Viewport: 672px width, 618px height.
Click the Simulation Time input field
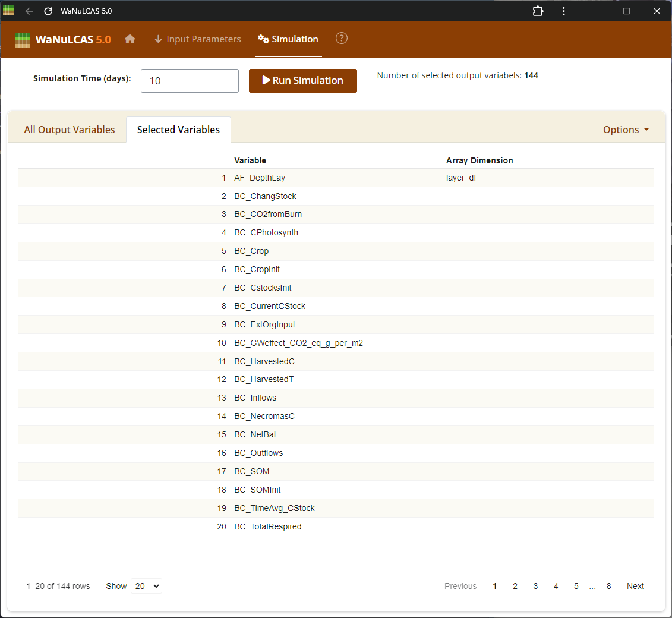click(x=190, y=81)
